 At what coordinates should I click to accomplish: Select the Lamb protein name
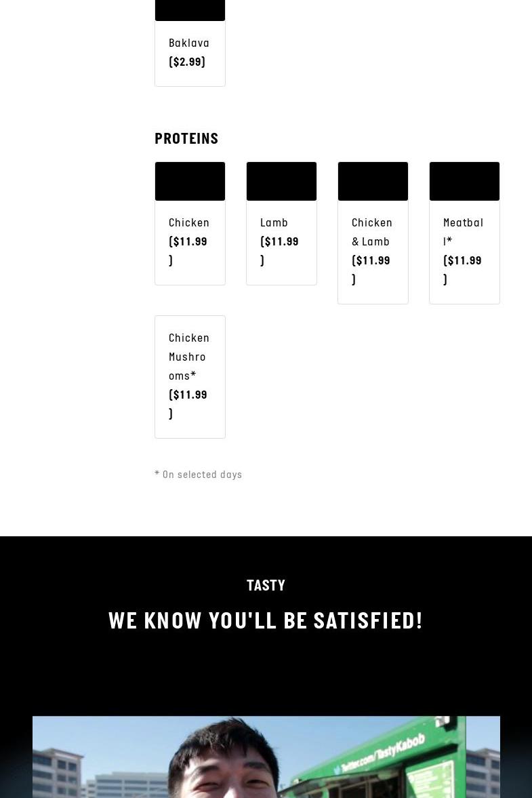click(274, 223)
